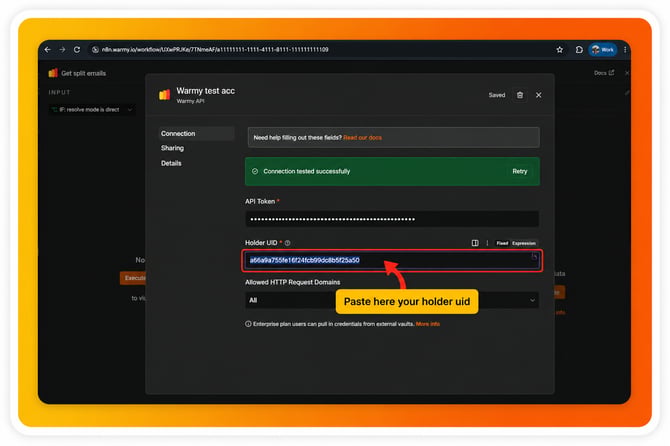Click the URL in the address bar
Image resolution: width=670 pixels, height=446 pixels.
click(x=215, y=50)
